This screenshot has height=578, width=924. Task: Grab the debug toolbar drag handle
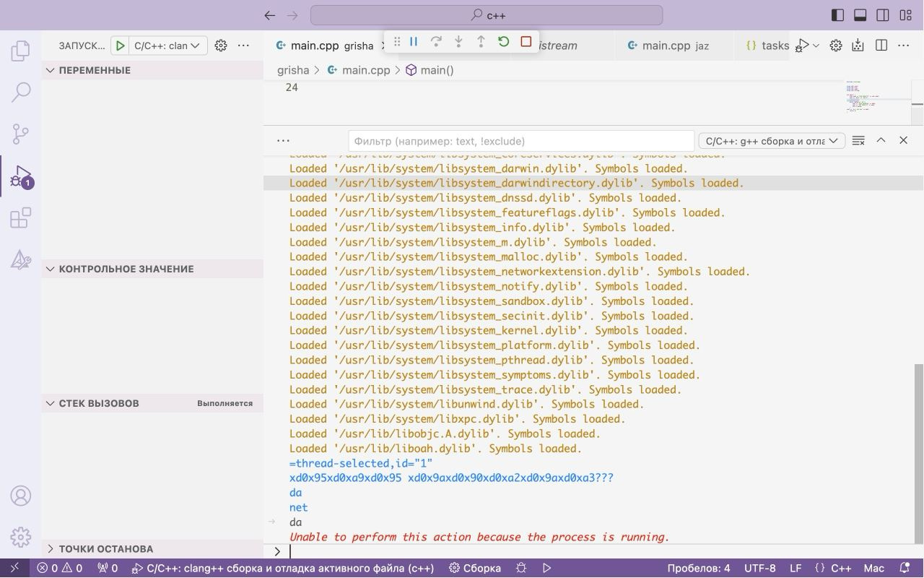[396, 42]
